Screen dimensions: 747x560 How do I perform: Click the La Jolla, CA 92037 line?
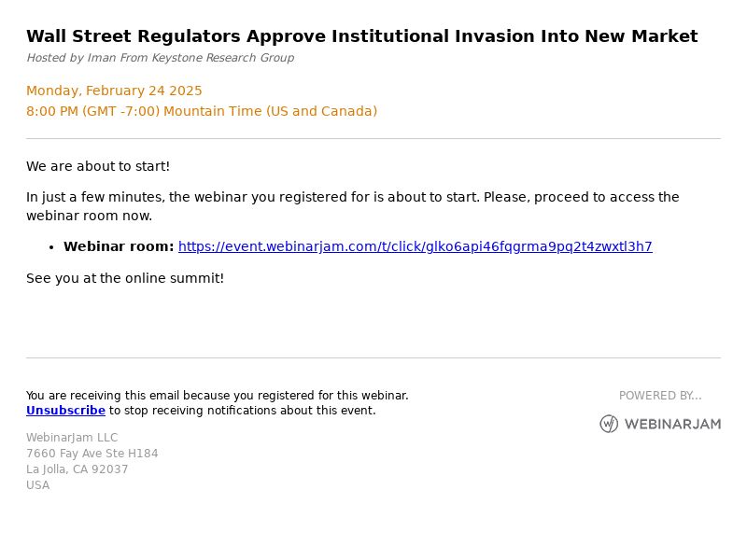point(78,469)
